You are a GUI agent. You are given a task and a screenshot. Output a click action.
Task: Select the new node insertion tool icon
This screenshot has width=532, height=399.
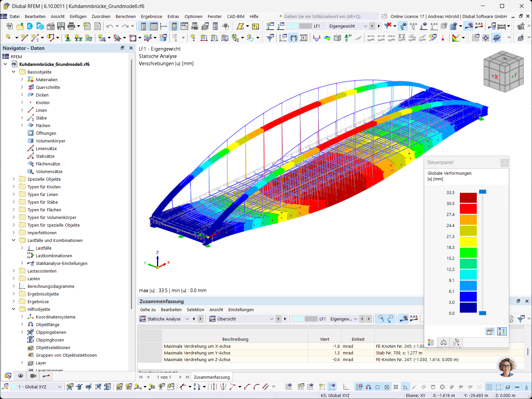pyautogui.click(x=8, y=38)
